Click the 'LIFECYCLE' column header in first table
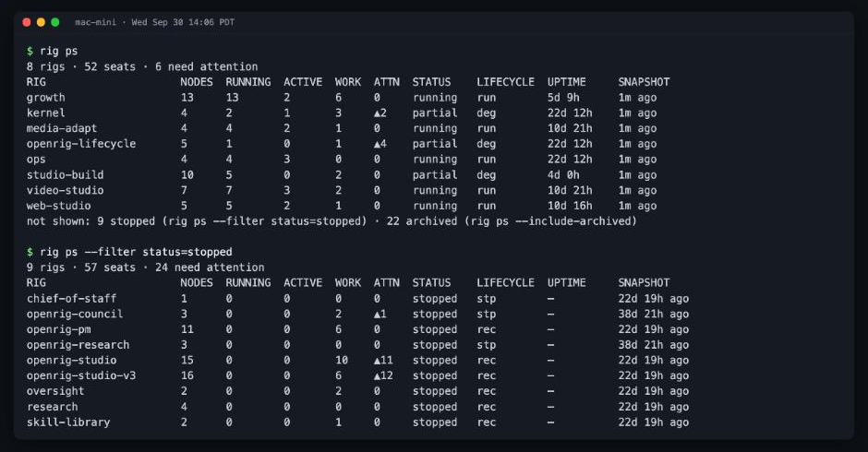Viewport: 868px width, 452px height. point(506,82)
